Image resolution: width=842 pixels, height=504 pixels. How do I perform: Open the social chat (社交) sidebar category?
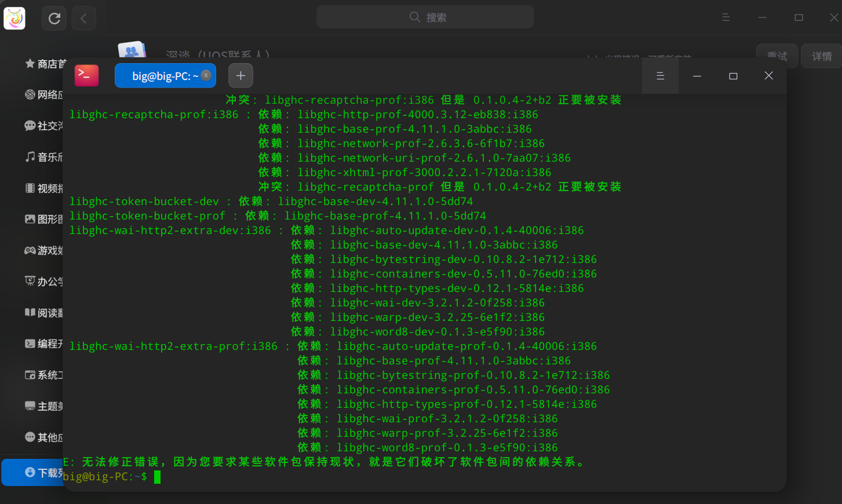tap(44, 126)
